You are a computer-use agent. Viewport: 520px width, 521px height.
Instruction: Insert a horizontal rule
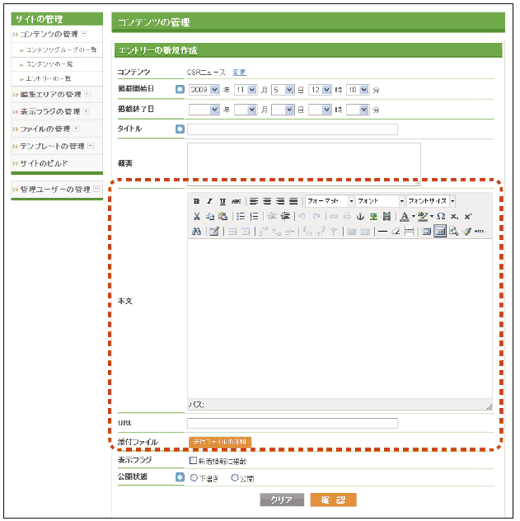pyautogui.click(x=383, y=231)
